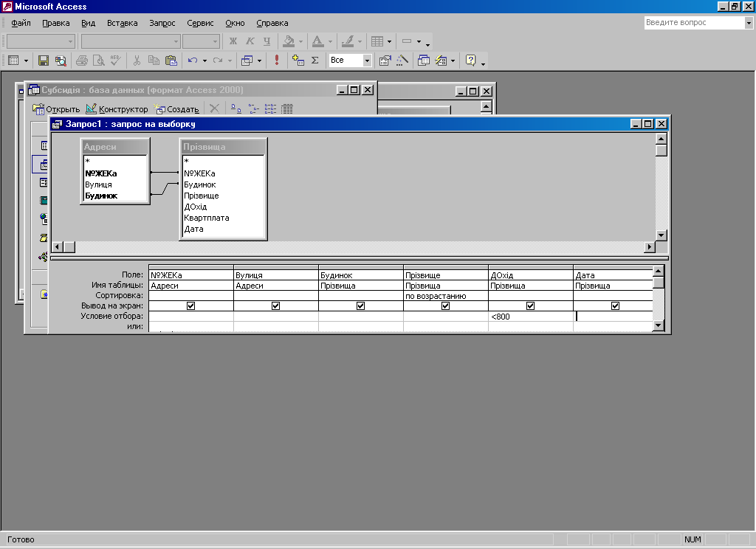
Task: Open the gridlines dropdown arrow
Action: pos(389,41)
